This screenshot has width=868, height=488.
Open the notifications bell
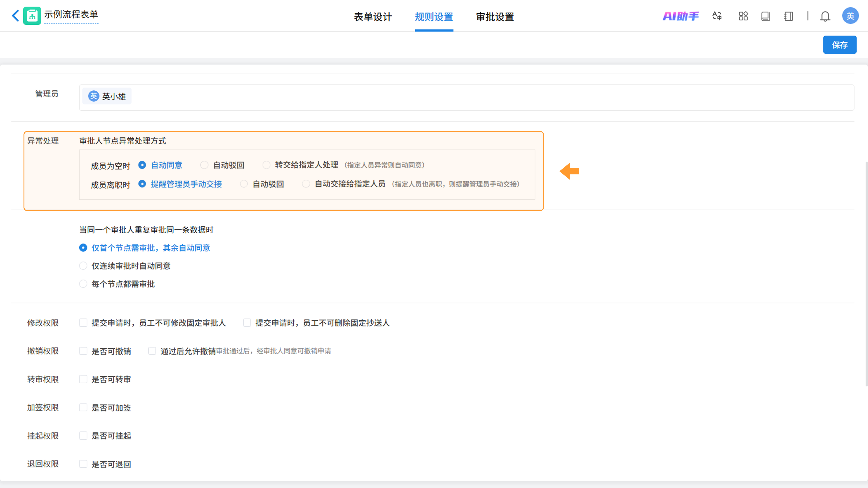825,16
